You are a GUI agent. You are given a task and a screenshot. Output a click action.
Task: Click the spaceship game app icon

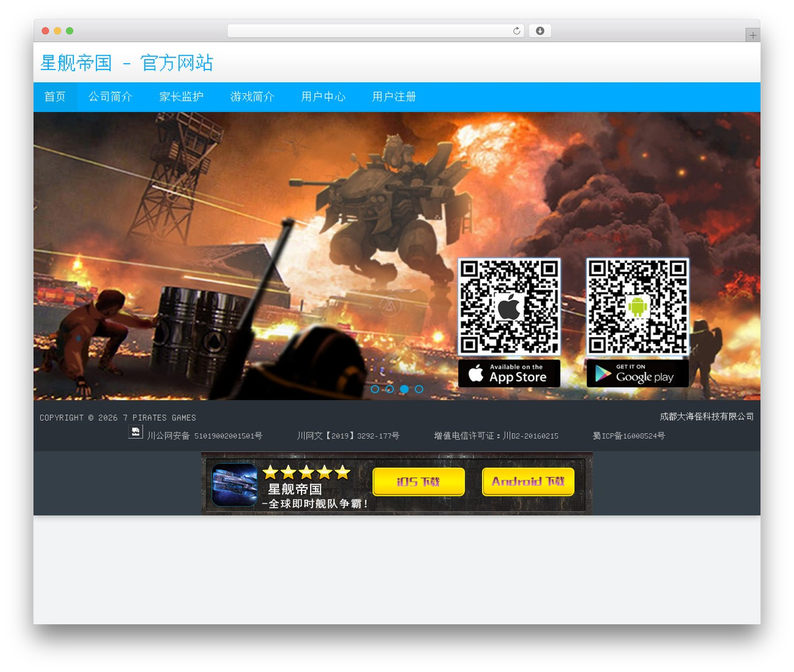234,485
